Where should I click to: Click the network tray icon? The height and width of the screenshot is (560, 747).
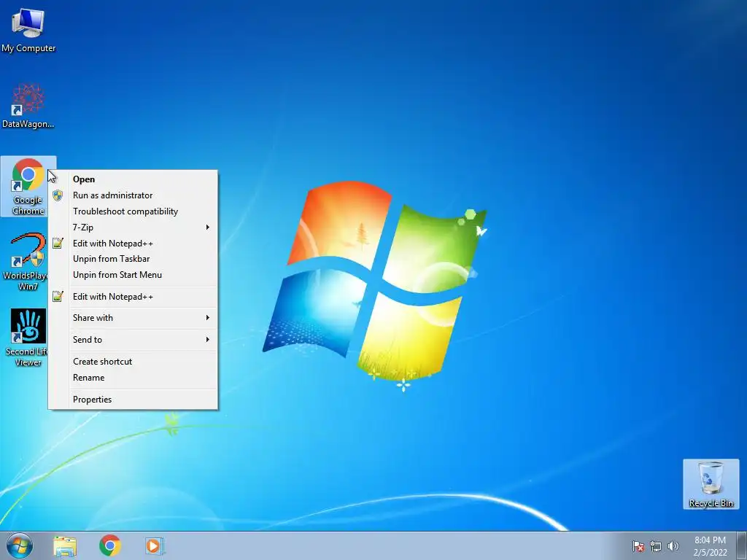(x=656, y=546)
